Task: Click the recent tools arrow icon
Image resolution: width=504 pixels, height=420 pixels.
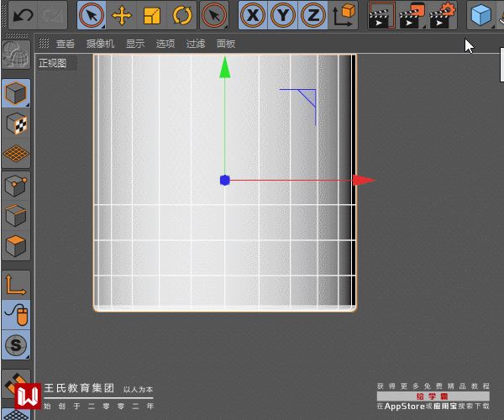Action: point(214,15)
